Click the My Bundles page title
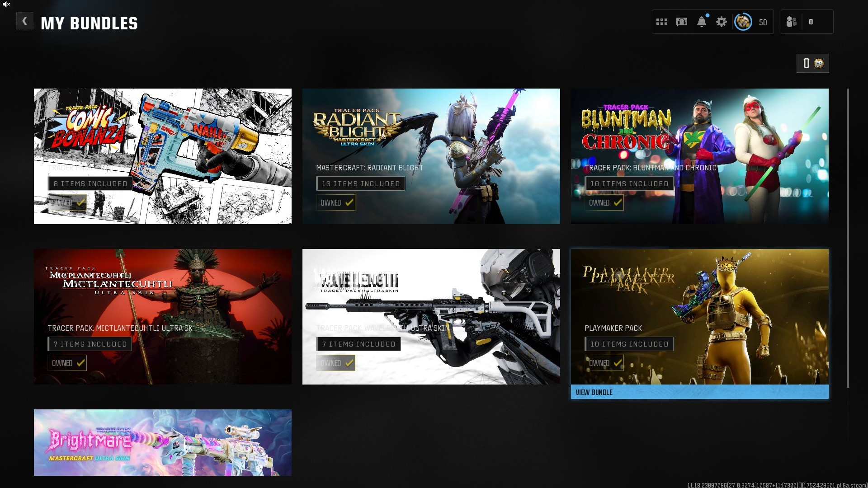The height and width of the screenshot is (488, 868). [89, 23]
